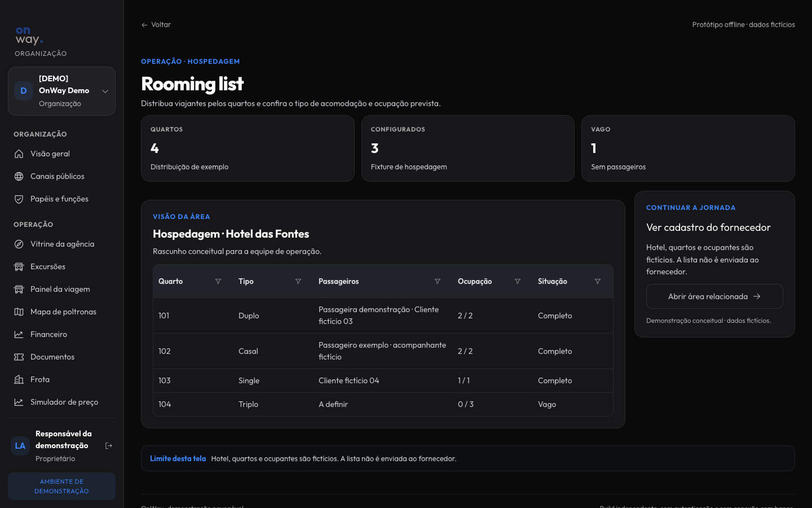Click the OnWay logo
812x508 pixels.
29,36
